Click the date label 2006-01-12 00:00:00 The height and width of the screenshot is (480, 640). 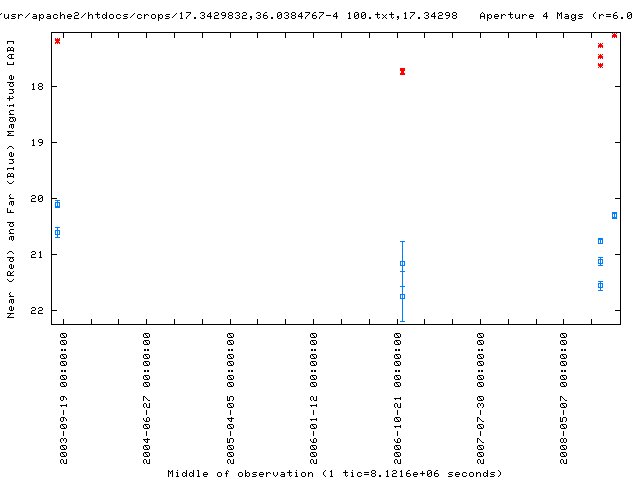point(313,398)
